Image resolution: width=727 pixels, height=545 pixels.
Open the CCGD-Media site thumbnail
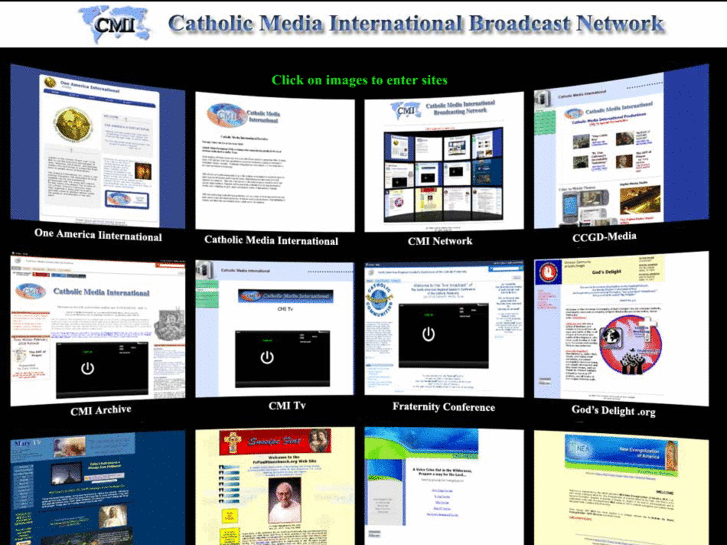click(x=621, y=146)
